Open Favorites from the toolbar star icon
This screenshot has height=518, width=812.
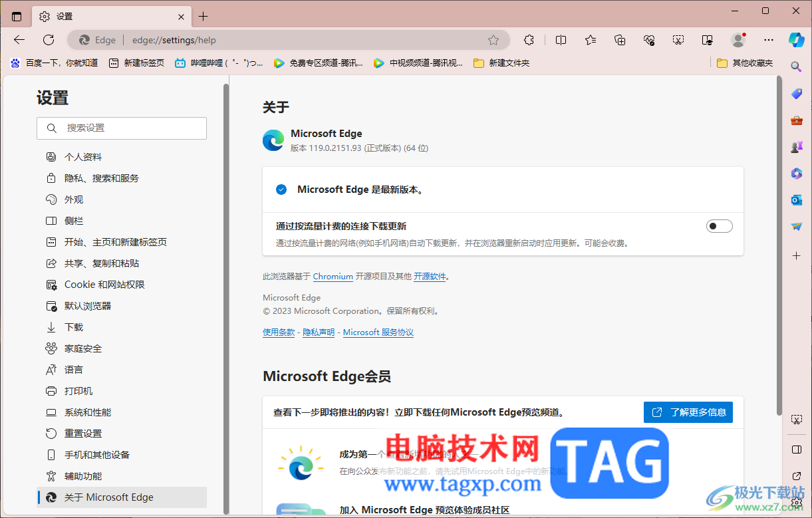pyautogui.click(x=590, y=40)
